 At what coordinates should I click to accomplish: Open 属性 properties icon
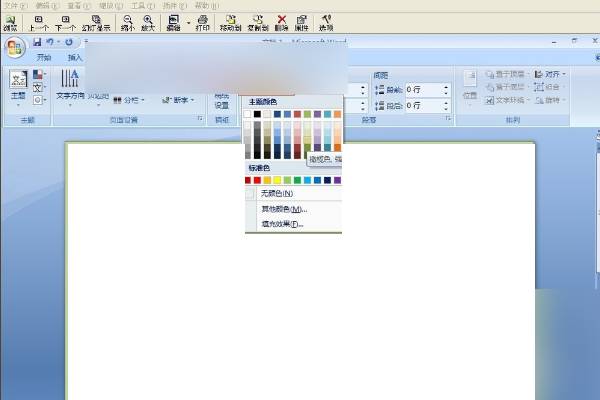302,23
